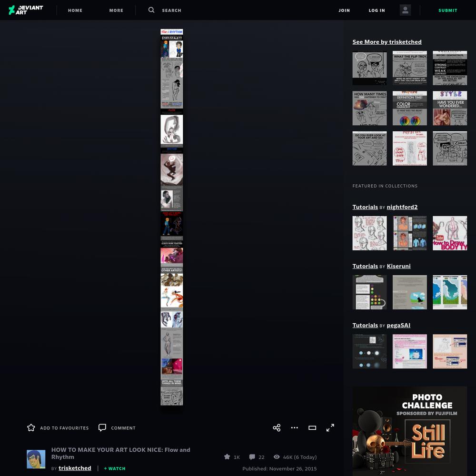The height and width of the screenshot is (476, 476).
Task: Click the star Add to Favourites icon
Action: click(31, 428)
